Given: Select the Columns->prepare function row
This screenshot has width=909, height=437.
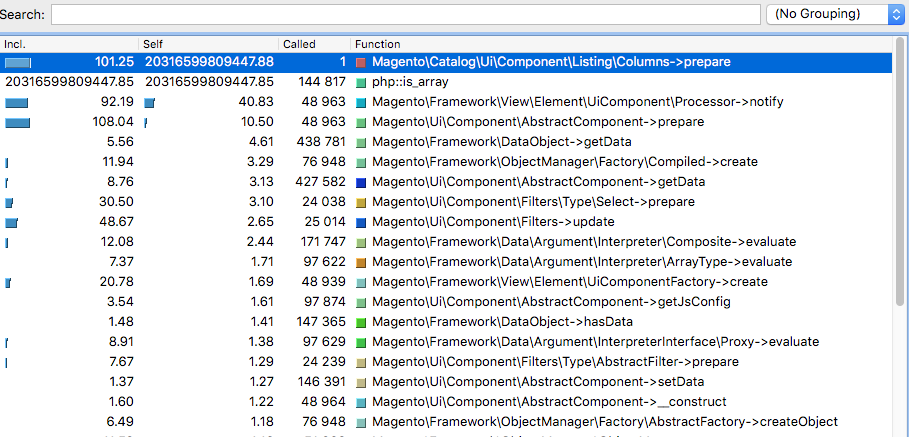Looking at the screenshot, I should 446,62.
